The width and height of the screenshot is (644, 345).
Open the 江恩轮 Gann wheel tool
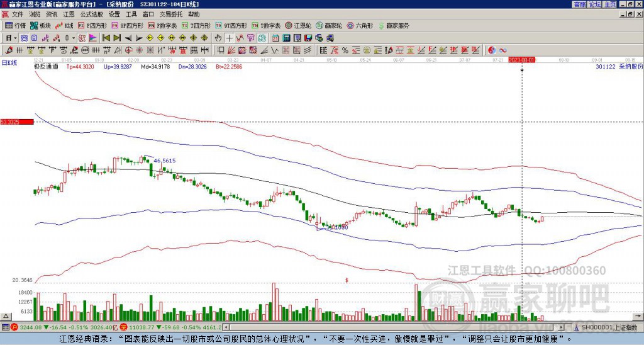point(299,26)
